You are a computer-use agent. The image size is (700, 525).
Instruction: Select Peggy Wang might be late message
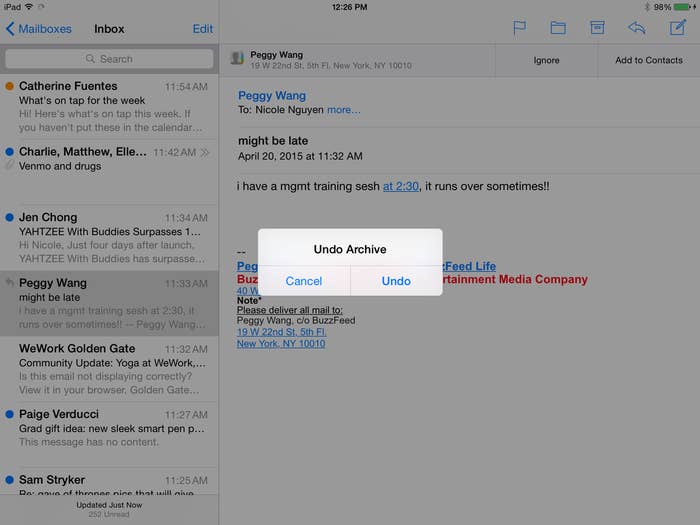109,304
